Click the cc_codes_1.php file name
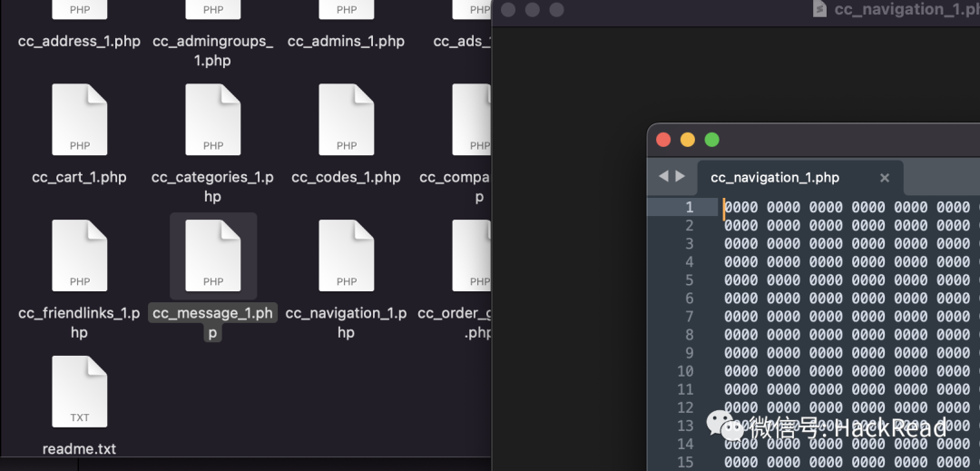This screenshot has width=980, height=471. click(347, 177)
